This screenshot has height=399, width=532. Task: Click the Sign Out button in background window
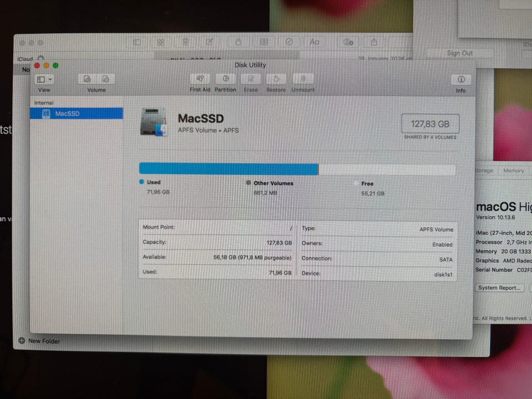click(x=459, y=53)
